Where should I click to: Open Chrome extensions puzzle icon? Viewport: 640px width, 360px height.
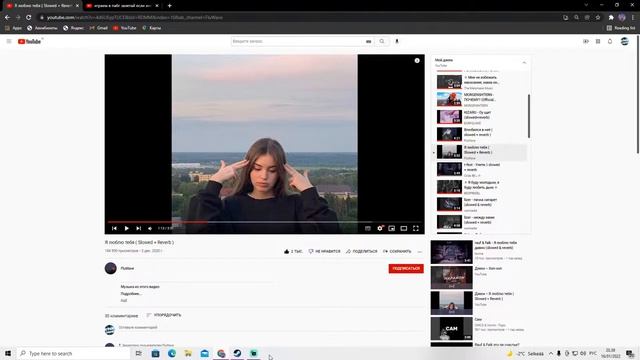point(611,18)
